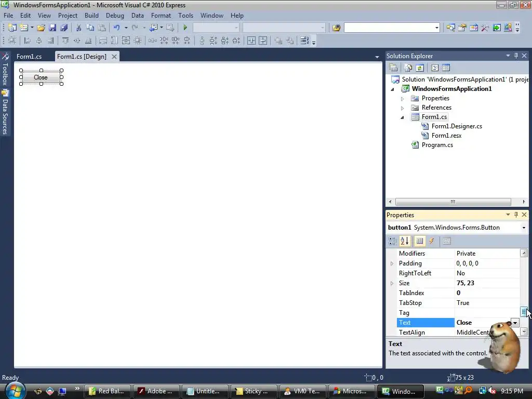Click the Properties grid vertical scrollbar thumb
Screen dimensions: 532x399
pyautogui.click(x=524, y=312)
